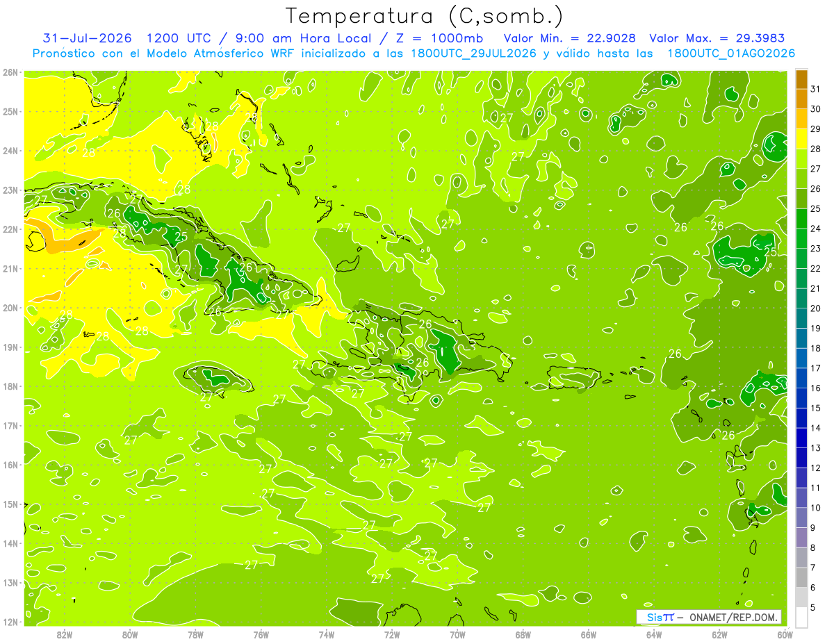834x644 pixels.
Task: Click the 82W longitude axis label
Action: pyautogui.click(x=64, y=634)
